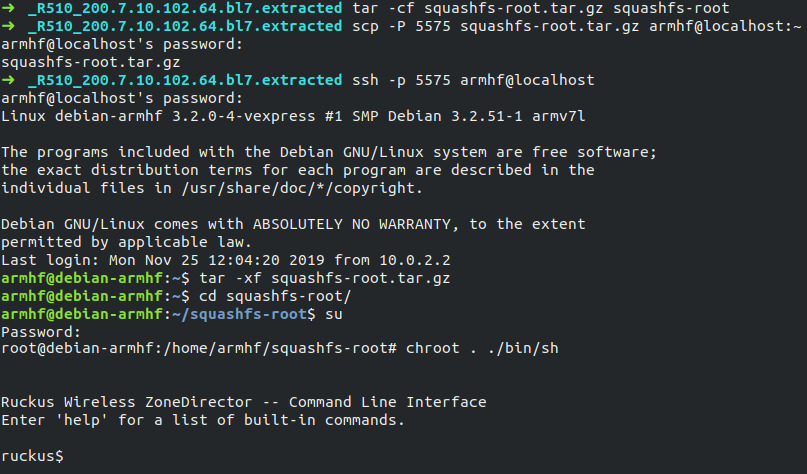Click the Password: prompt below su
The height and width of the screenshot is (474, 807).
point(39,331)
